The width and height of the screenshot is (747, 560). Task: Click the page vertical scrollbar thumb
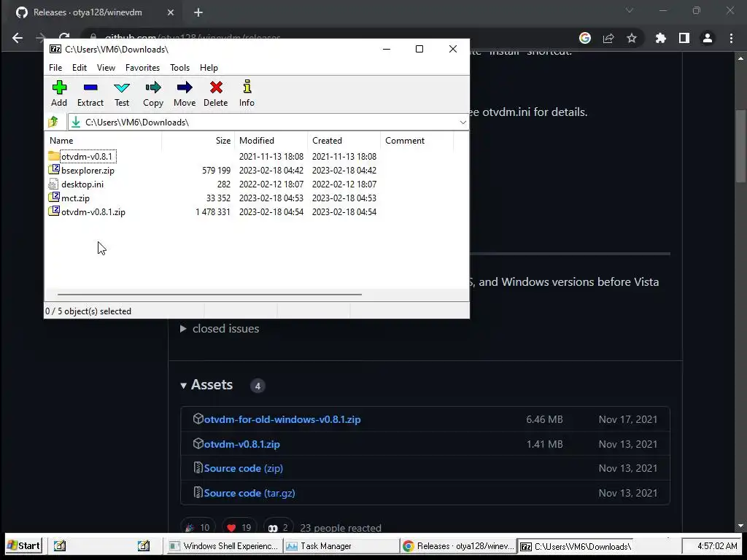(740, 146)
